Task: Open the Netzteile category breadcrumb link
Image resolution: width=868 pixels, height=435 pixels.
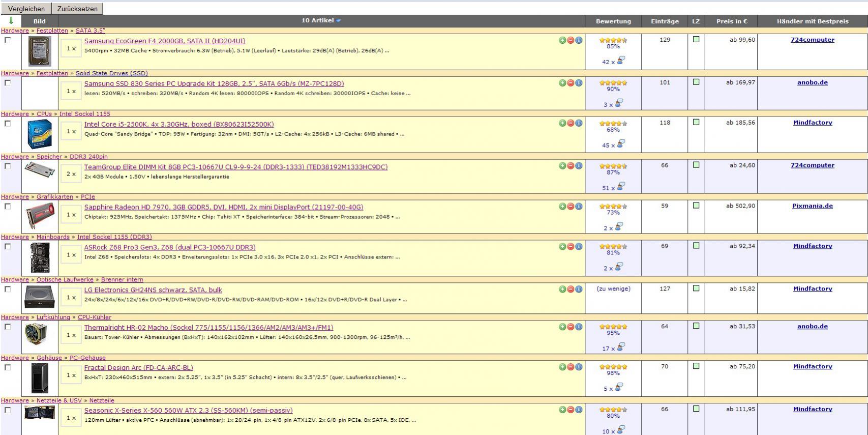Action: click(x=102, y=400)
